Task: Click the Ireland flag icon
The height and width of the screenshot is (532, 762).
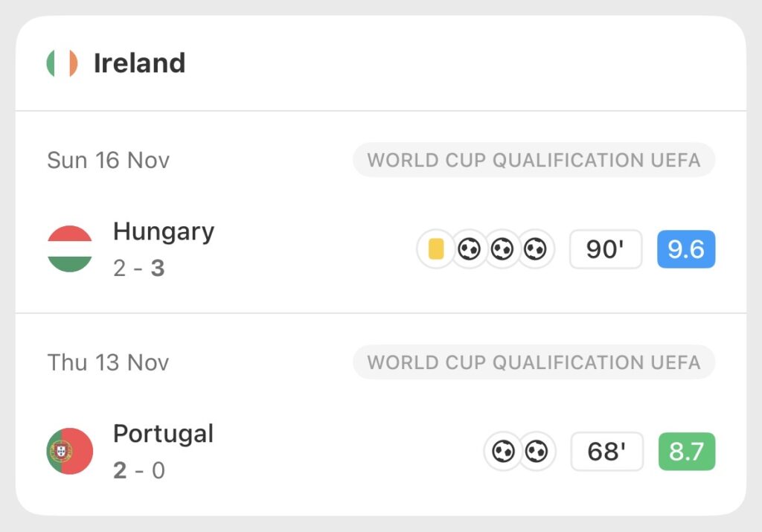Action: 62,63
